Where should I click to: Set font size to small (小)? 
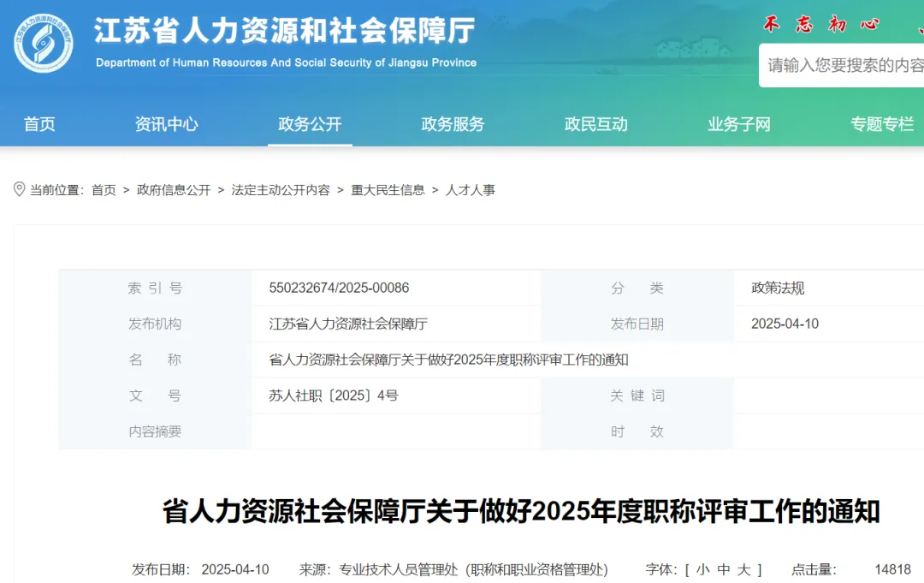(x=702, y=570)
